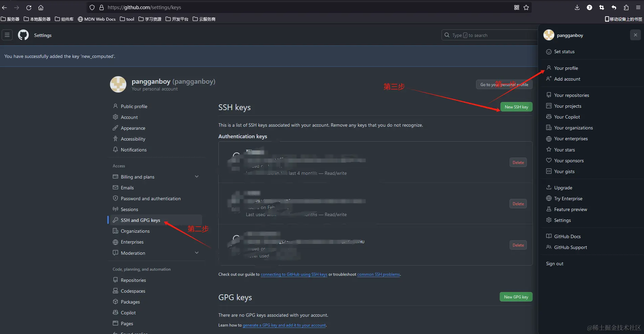Delete the third SSH key ending in HU
Viewport: 644px width, 334px height.
pos(518,245)
